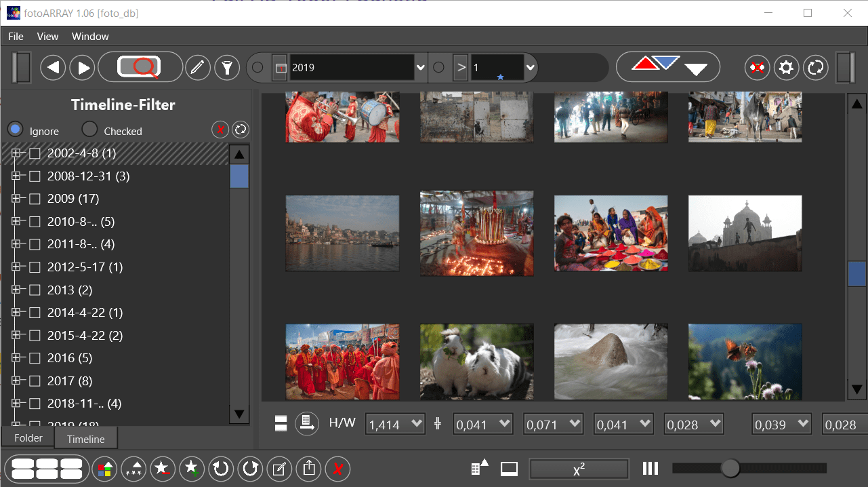868x487 pixels.
Task: Open the funnel filter tool
Action: (228, 67)
